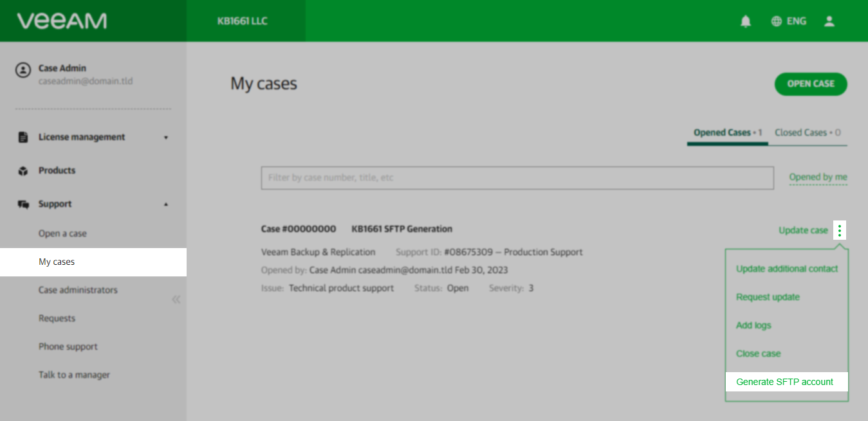Open the 'Opened by me' filter
Screen dimensions: 868x421
point(818,177)
